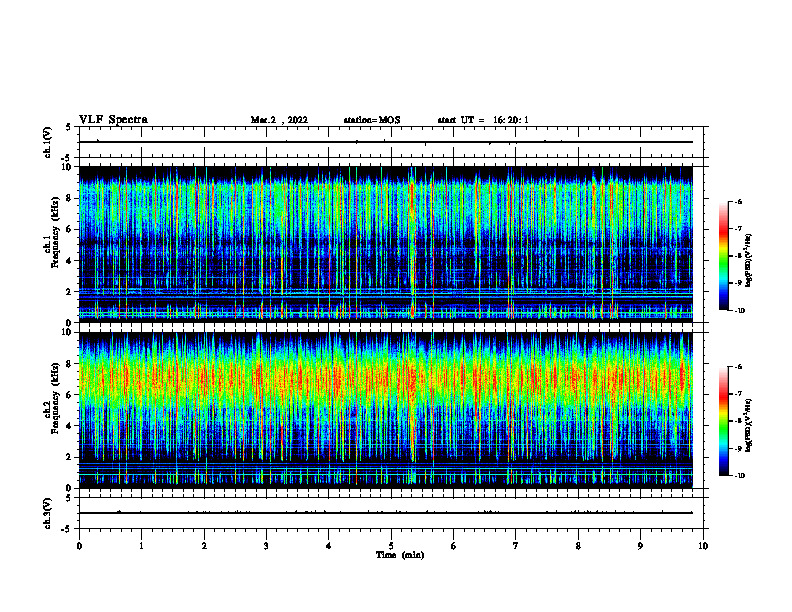Click the "-9" tick on ch.2 colorbar
This screenshot has width=792, height=612.
pyautogui.click(x=738, y=448)
